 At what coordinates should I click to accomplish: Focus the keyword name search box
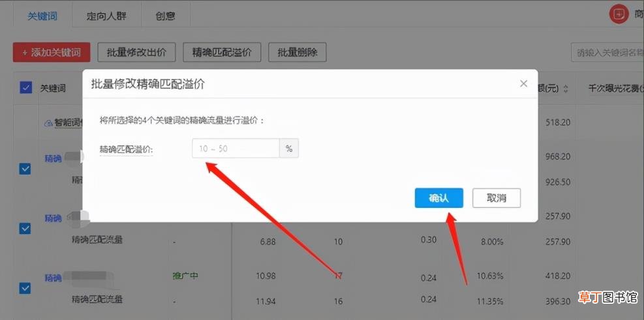pyautogui.click(x=607, y=53)
